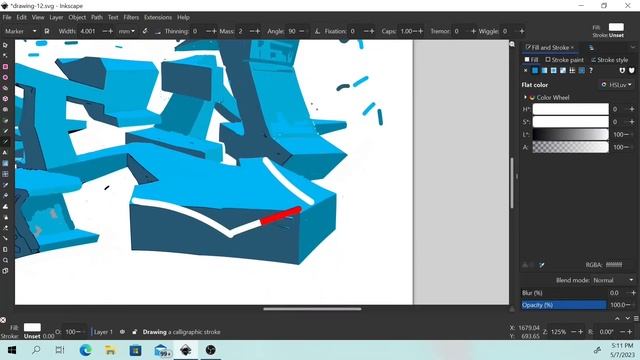
Task: Choose linear gradient fill type
Action: coord(544,71)
